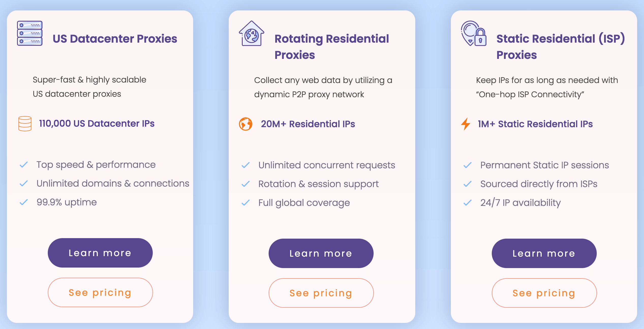644x329 pixels.
Task: Click the house-with-globe Rotating Residential icon
Action: coord(252,33)
